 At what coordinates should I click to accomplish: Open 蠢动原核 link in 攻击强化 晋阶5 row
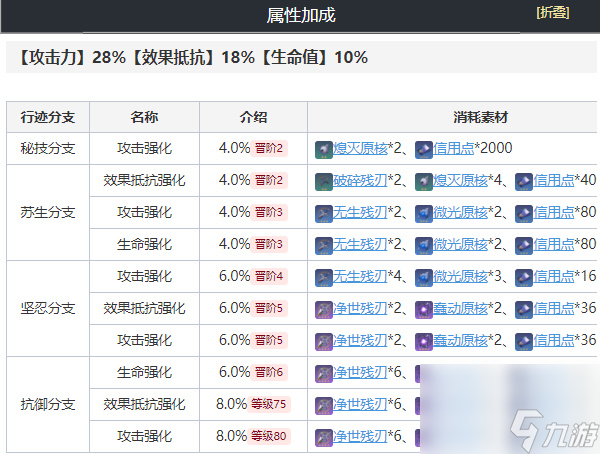[461, 340]
